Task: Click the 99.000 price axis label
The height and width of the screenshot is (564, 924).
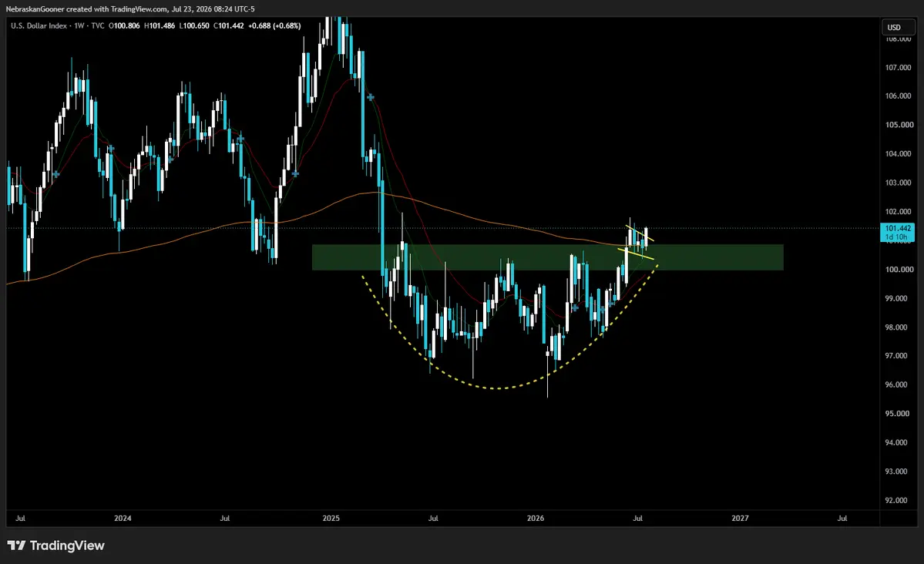Action: click(x=896, y=299)
